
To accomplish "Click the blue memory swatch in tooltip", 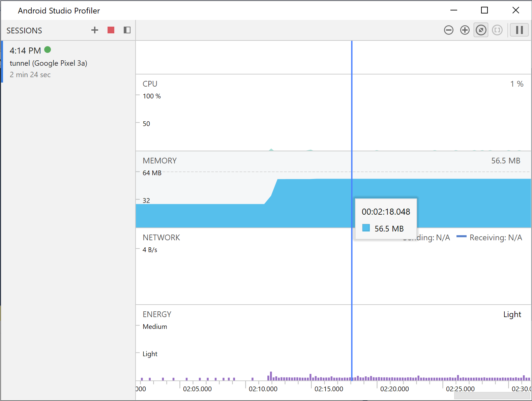I will tap(366, 228).
